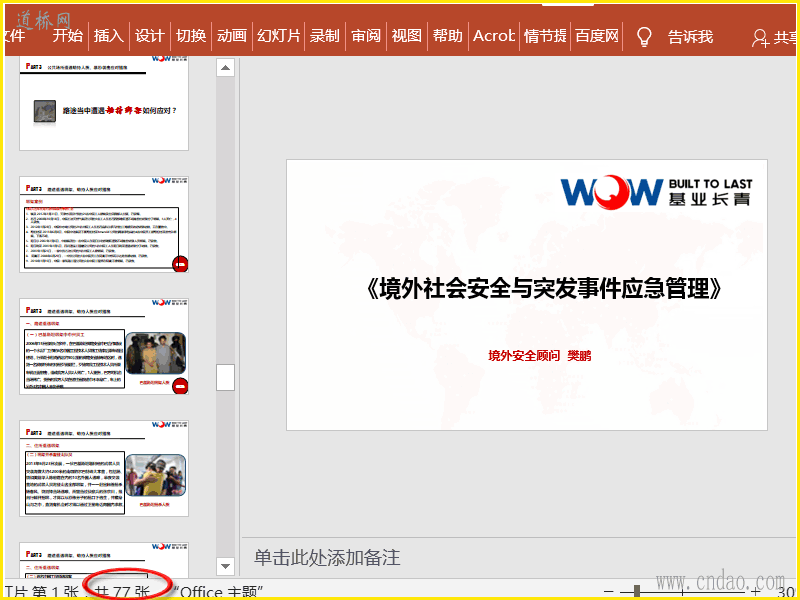Click the lightbulb tell-me icon
Screen dimensions: 800x600
point(644,37)
